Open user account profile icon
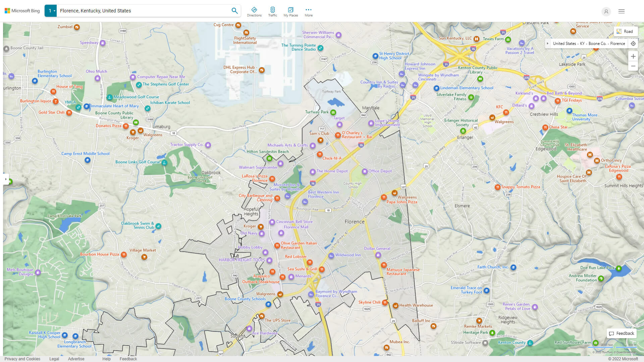 coord(606,11)
